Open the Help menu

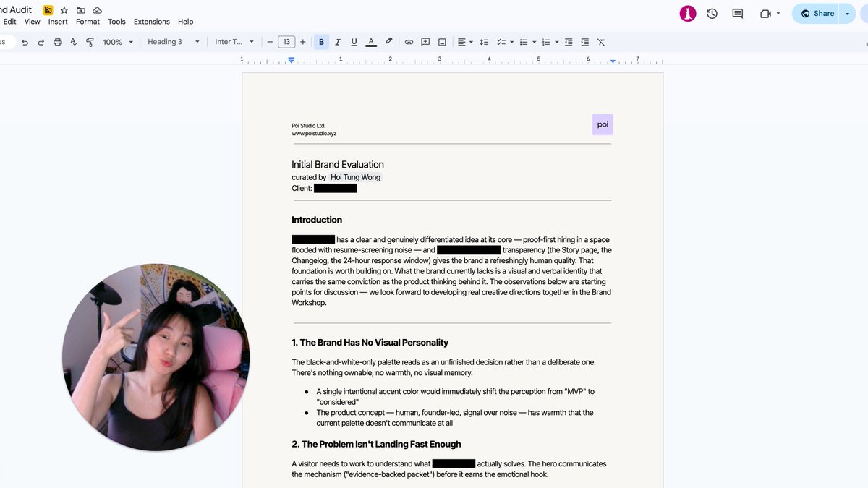(185, 22)
